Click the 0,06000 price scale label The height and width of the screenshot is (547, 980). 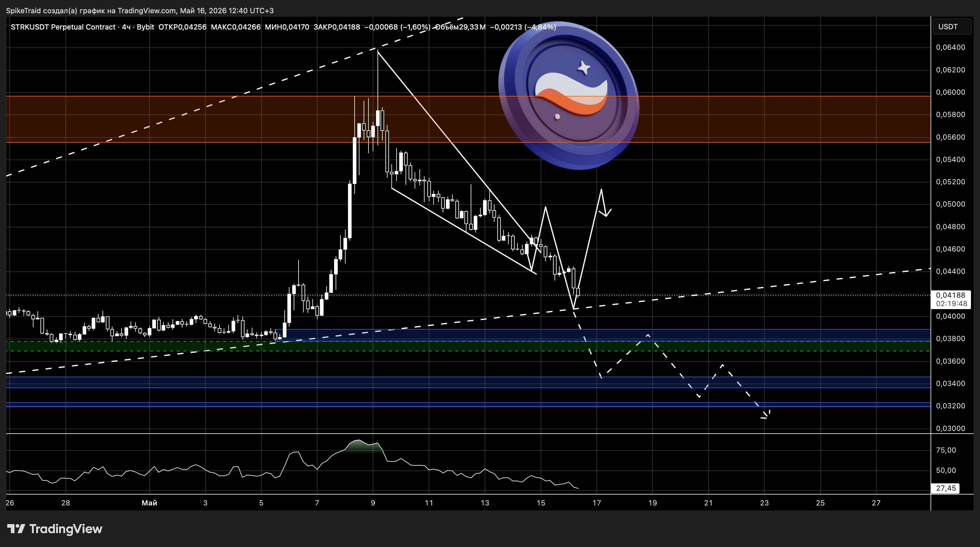coord(950,92)
